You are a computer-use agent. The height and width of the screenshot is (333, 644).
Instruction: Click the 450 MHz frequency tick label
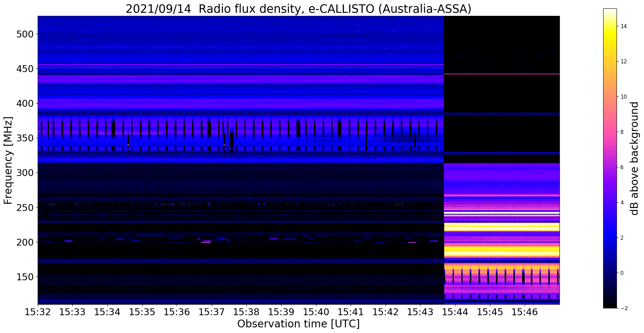coord(26,69)
